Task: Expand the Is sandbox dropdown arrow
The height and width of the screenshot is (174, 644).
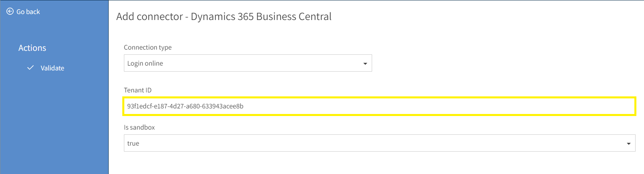Action: [628, 144]
